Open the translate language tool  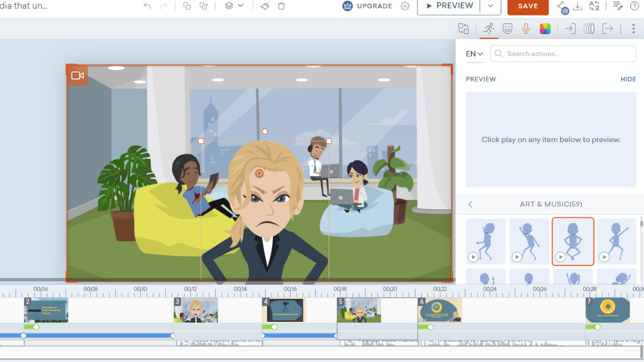(594, 6)
